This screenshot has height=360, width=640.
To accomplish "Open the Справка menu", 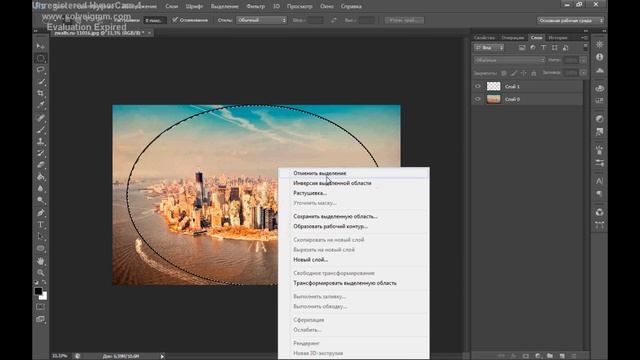I will pos(351,7).
